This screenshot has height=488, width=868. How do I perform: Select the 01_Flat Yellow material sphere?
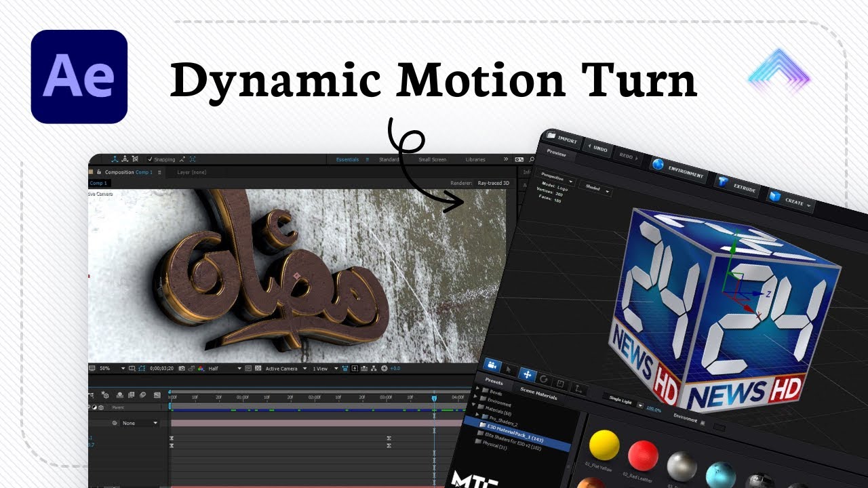[604, 445]
